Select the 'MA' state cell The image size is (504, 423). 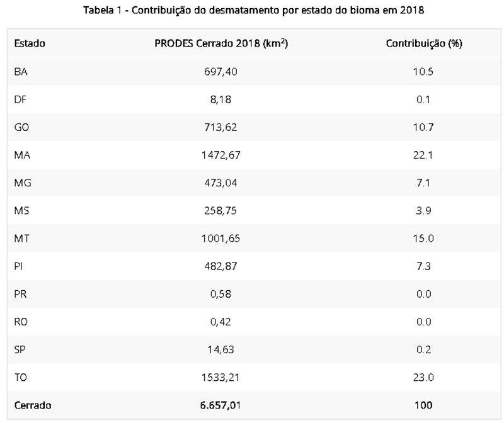21,155
